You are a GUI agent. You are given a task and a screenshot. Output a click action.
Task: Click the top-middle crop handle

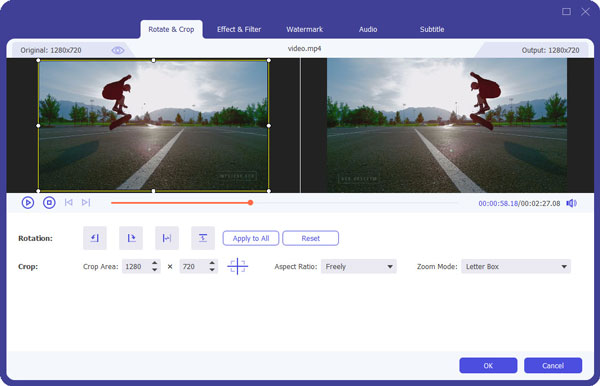(153, 60)
